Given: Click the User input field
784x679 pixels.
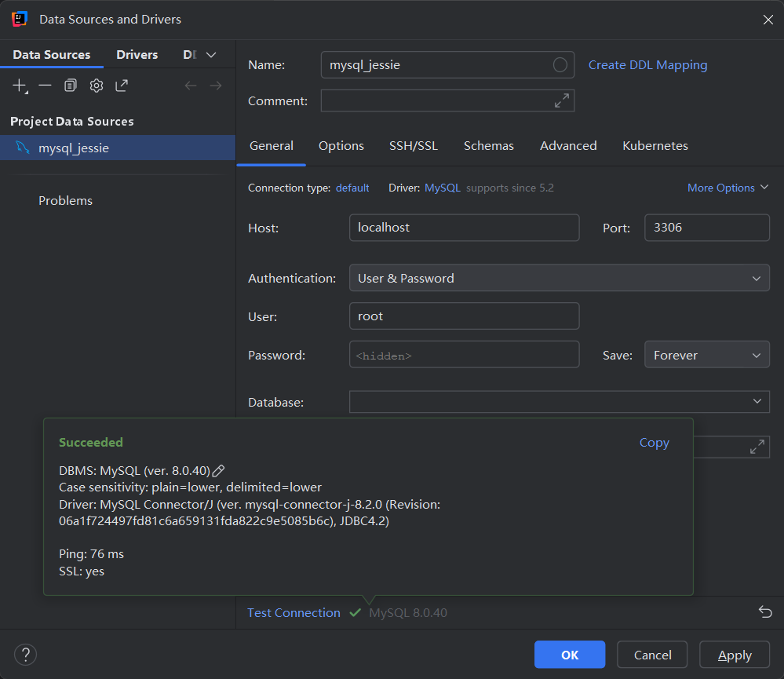Looking at the screenshot, I should 464,316.
